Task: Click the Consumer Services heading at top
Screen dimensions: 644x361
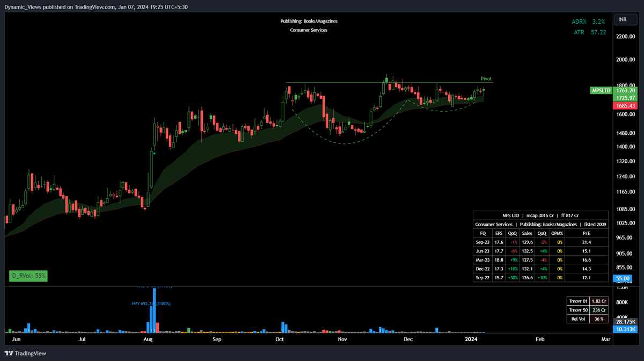Action: pos(309,30)
